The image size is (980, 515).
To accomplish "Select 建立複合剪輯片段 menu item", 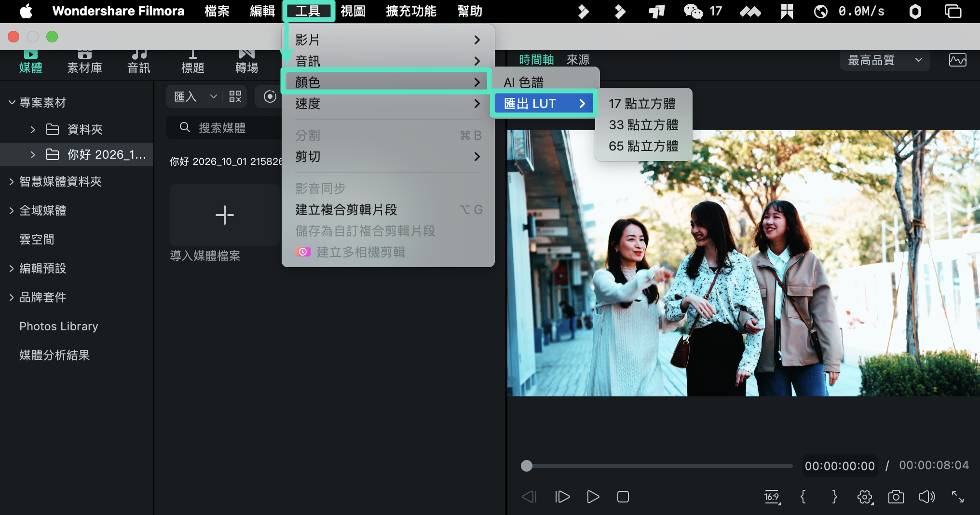I will click(x=388, y=209).
